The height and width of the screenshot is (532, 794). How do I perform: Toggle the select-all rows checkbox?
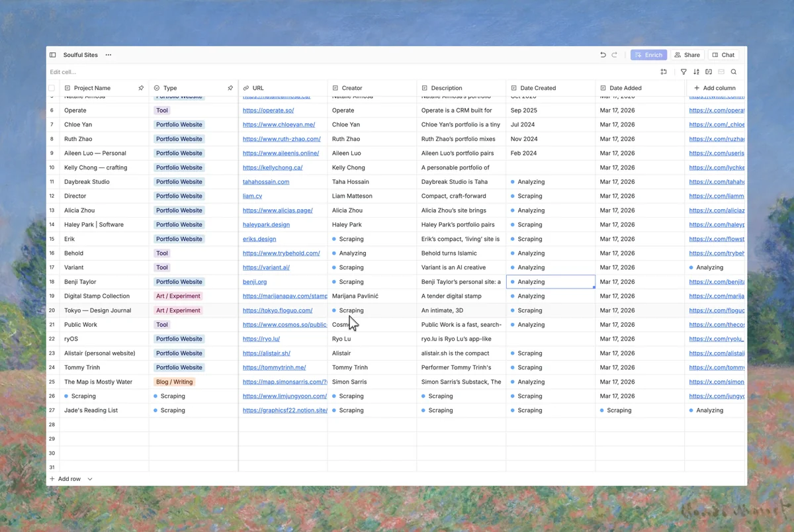(52, 88)
